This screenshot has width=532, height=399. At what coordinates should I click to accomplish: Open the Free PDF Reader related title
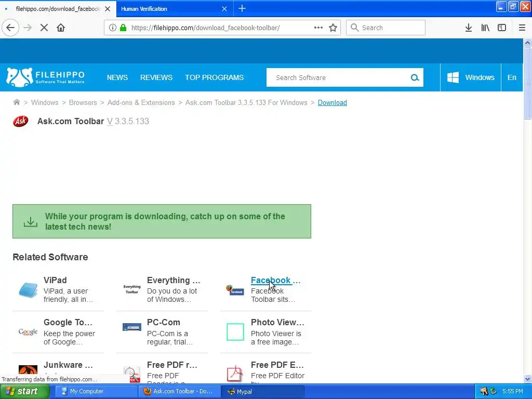(172, 365)
